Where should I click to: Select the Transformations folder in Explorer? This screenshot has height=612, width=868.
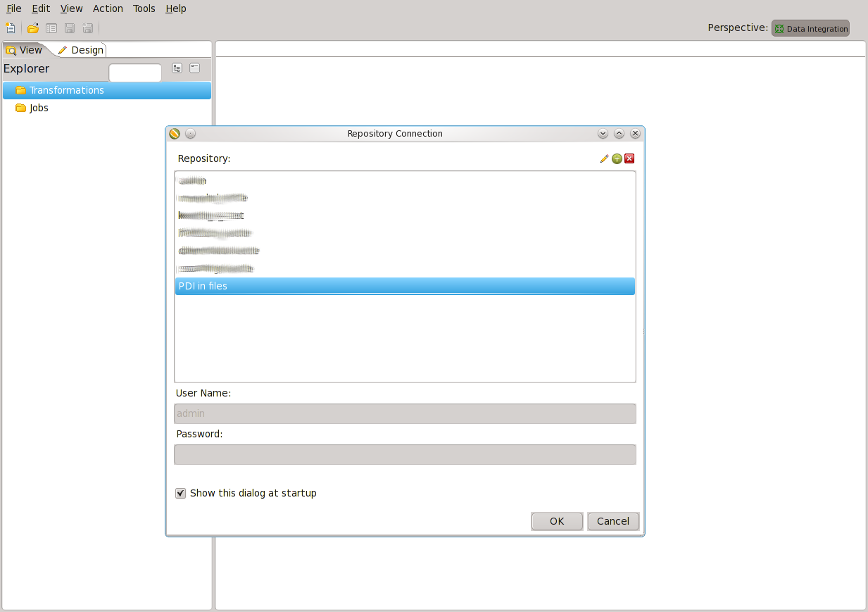click(x=107, y=90)
